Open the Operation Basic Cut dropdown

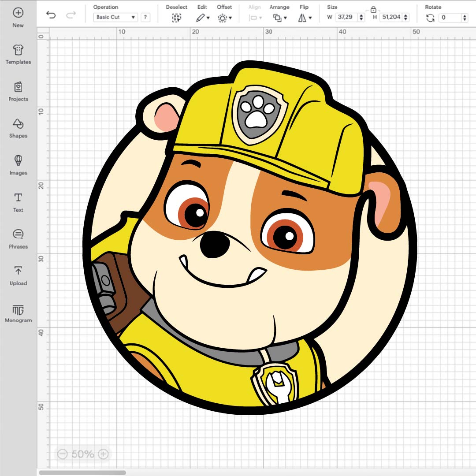(115, 17)
